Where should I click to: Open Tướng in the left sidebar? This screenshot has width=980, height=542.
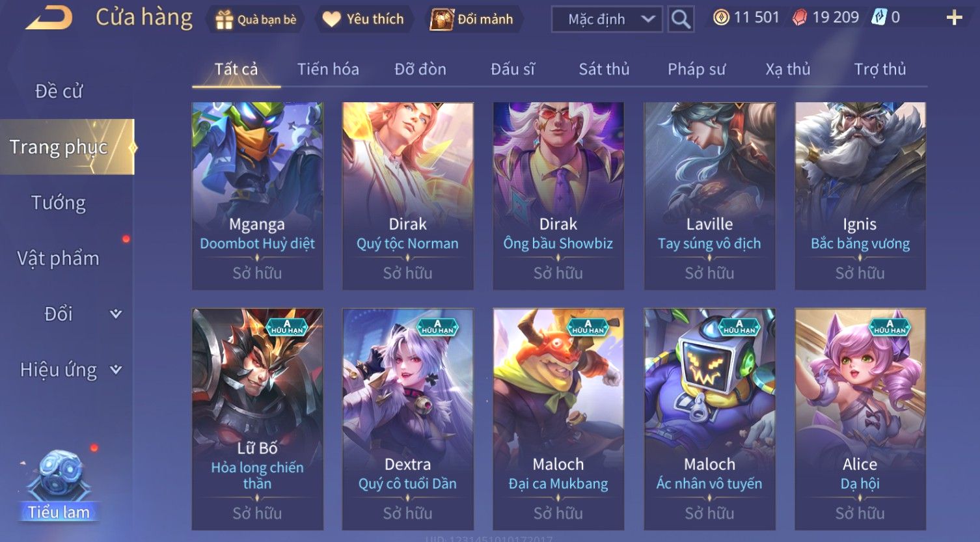[x=59, y=203]
